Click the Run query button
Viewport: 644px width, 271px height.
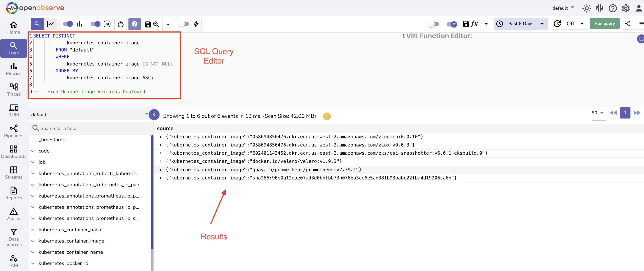click(x=605, y=23)
